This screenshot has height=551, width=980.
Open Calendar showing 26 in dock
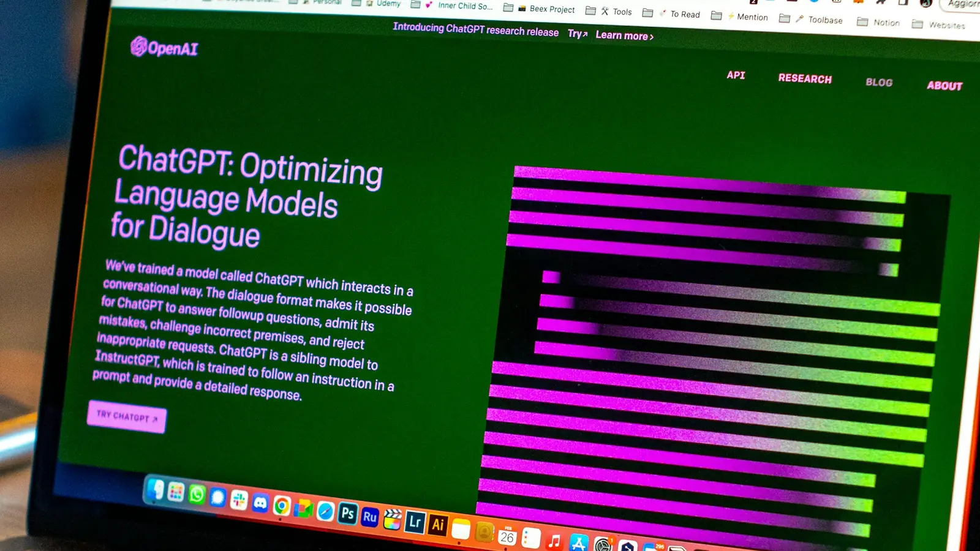(507, 536)
